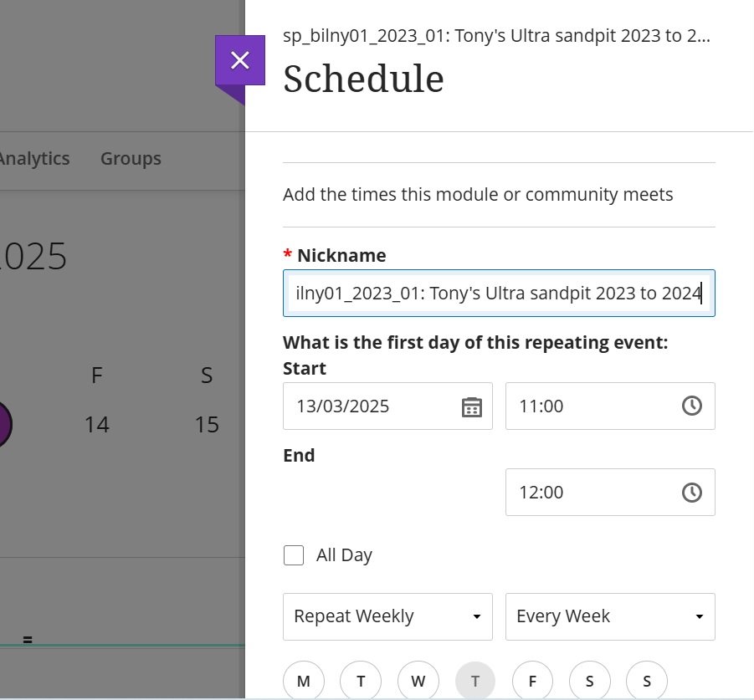Deselect the highlighted Thursday repeat day
This screenshot has height=700, width=754.
[x=474, y=681]
